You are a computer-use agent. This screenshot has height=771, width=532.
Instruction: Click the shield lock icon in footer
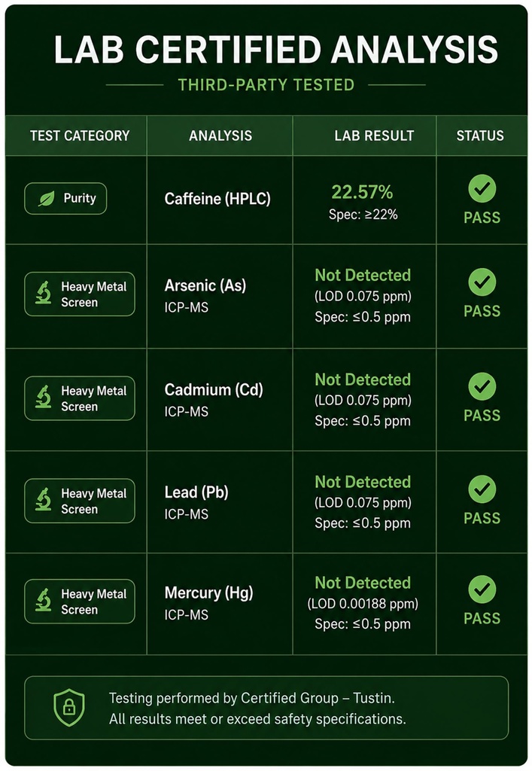[x=69, y=707]
